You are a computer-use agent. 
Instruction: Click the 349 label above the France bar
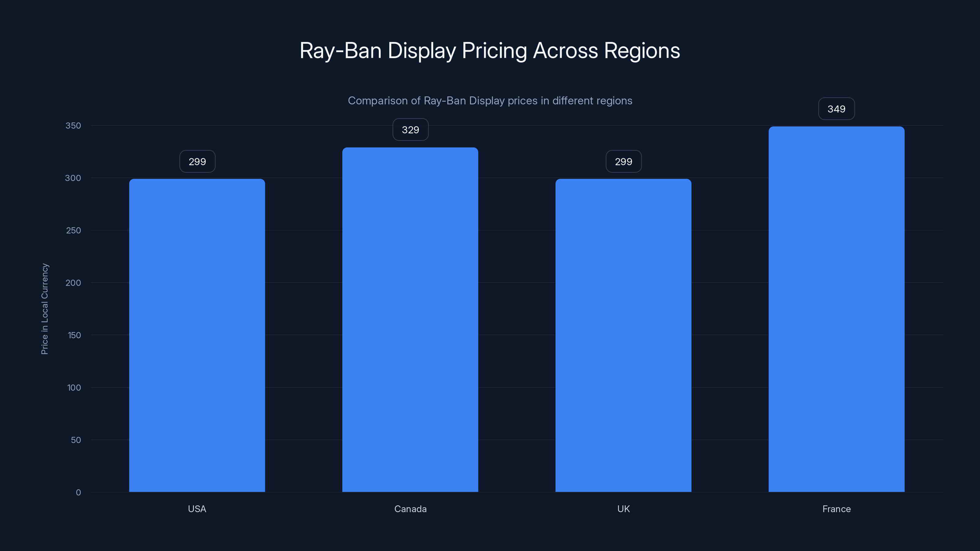836,109
